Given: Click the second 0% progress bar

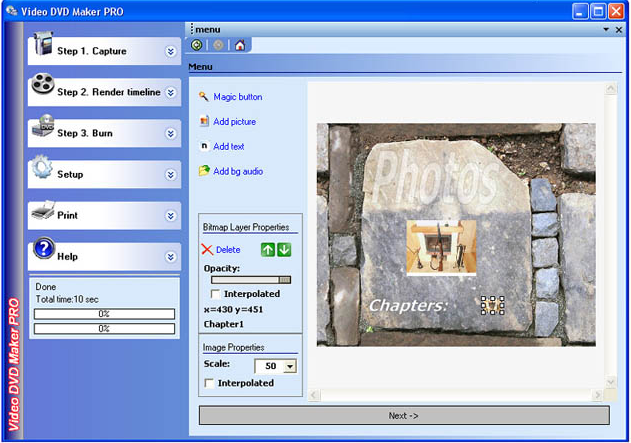Looking at the screenshot, I should (104, 329).
